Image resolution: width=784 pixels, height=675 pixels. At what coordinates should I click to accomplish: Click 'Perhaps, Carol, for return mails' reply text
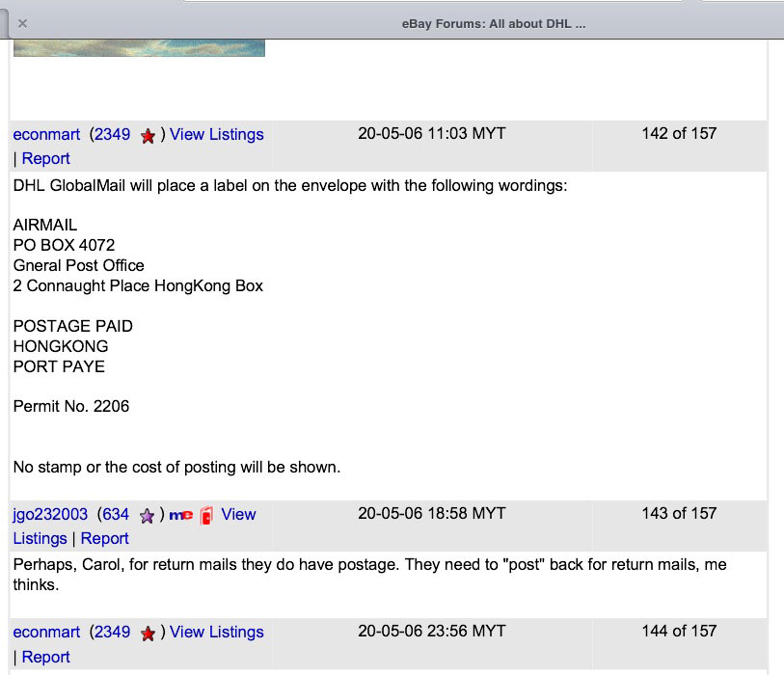pyautogui.click(x=369, y=575)
